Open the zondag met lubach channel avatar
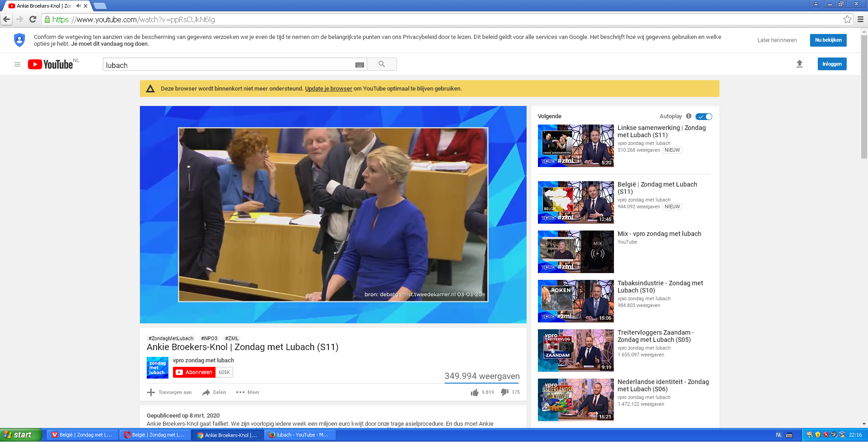Screen dimensions: 868x442 click(158, 368)
